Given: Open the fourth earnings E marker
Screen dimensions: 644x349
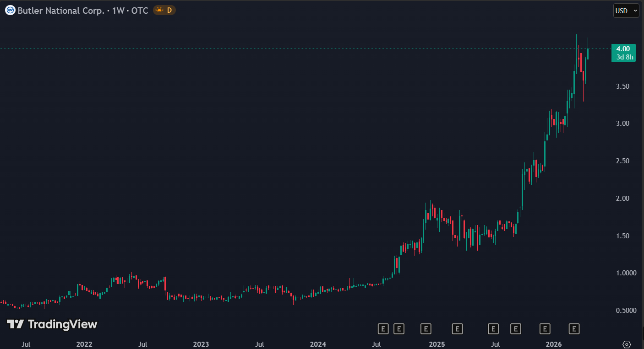Looking at the screenshot, I should coord(457,328).
